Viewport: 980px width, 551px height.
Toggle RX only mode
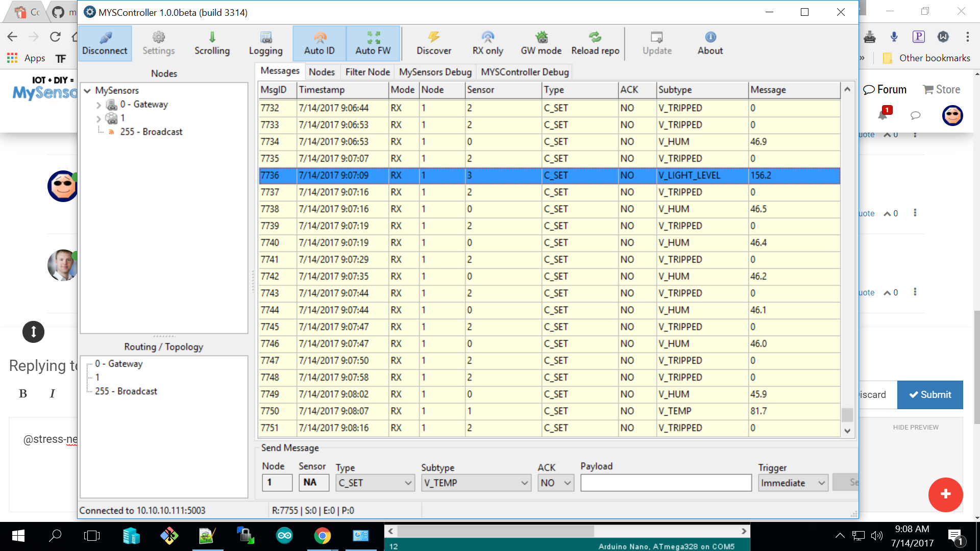point(487,43)
